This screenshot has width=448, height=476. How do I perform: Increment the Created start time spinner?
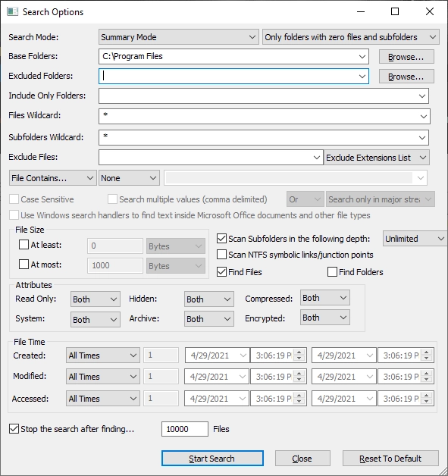click(x=299, y=352)
